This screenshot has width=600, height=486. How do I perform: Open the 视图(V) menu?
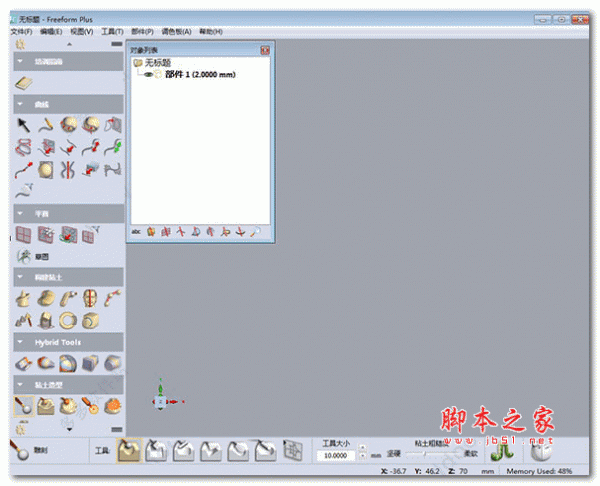82,32
